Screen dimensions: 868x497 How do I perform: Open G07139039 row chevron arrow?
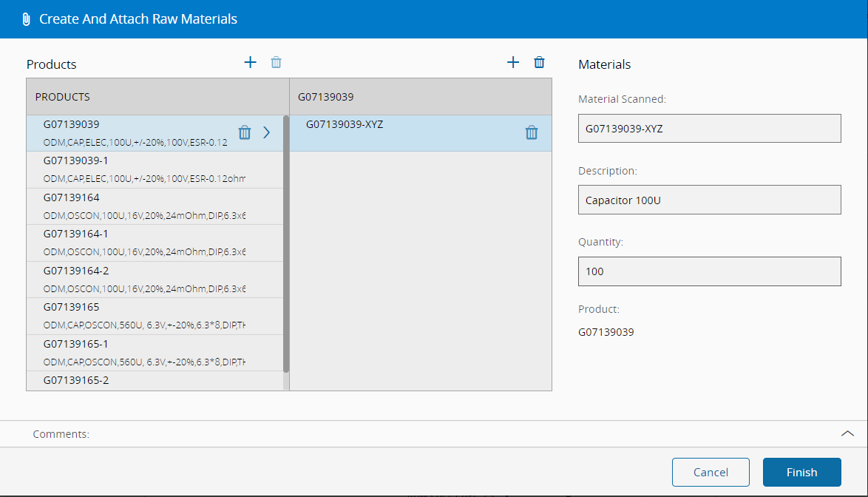pyautogui.click(x=267, y=132)
